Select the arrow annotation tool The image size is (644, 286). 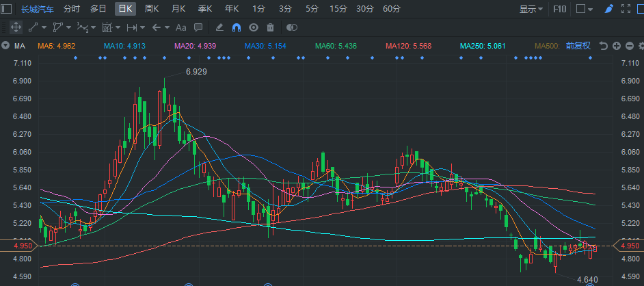pos(156,27)
